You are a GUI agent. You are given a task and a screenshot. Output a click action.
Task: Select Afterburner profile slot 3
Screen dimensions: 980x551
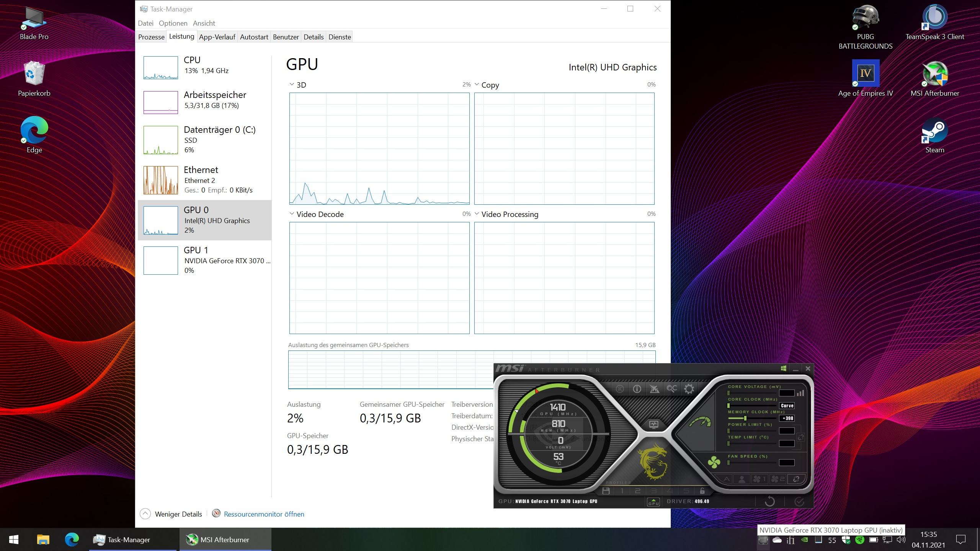[654, 491]
